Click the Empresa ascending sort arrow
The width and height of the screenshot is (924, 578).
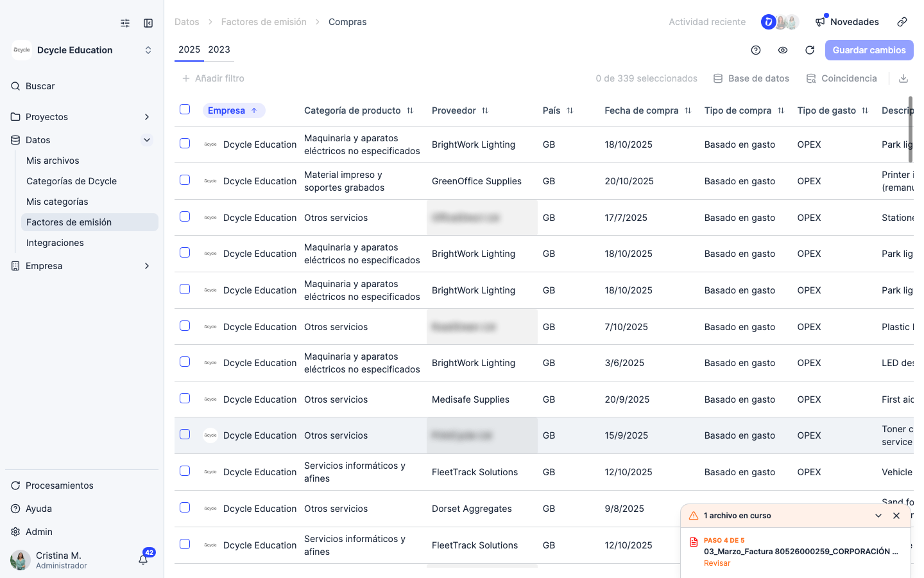(x=254, y=110)
